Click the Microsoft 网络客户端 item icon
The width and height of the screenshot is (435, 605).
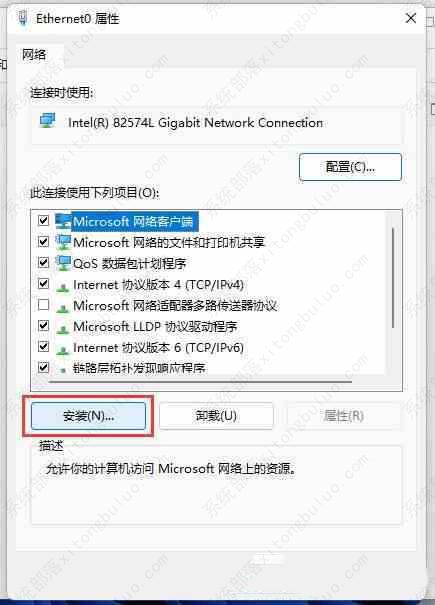tap(63, 221)
